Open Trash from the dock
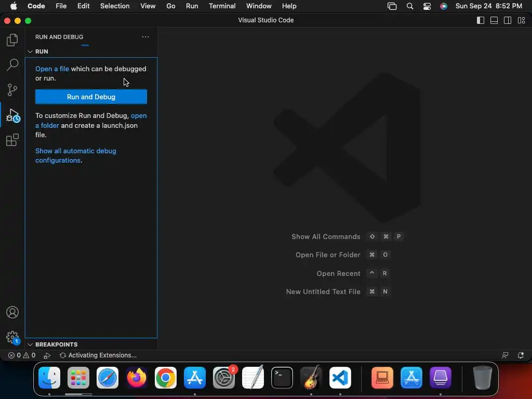 (482, 378)
